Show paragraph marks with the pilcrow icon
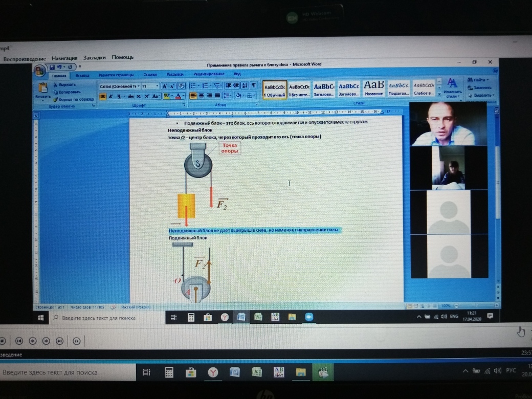Image resolution: width=532 pixels, height=399 pixels. click(254, 85)
